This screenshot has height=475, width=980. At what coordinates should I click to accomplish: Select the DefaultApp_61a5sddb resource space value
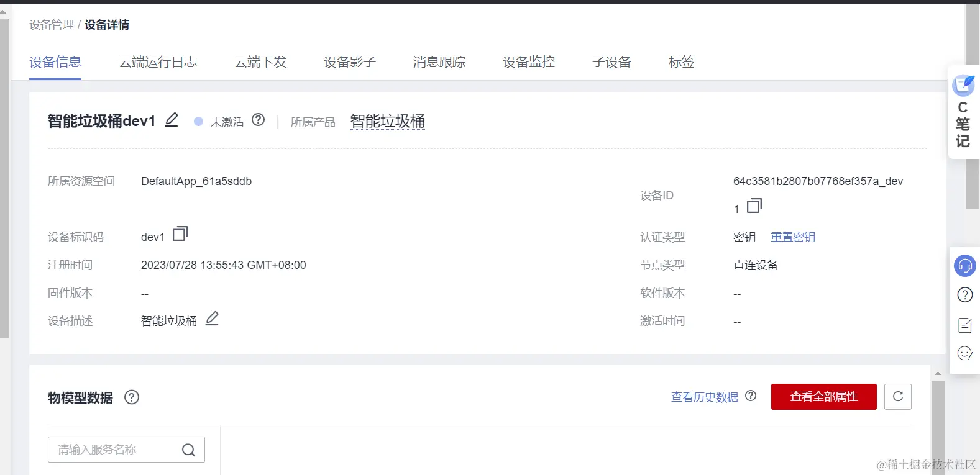[196, 181]
